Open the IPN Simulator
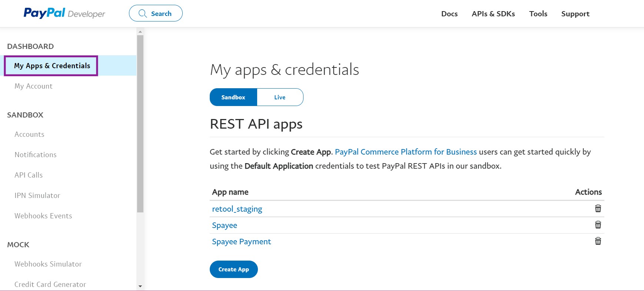Image resolution: width=644 pixels, height=291 pixels. click(x=37, y=195)
